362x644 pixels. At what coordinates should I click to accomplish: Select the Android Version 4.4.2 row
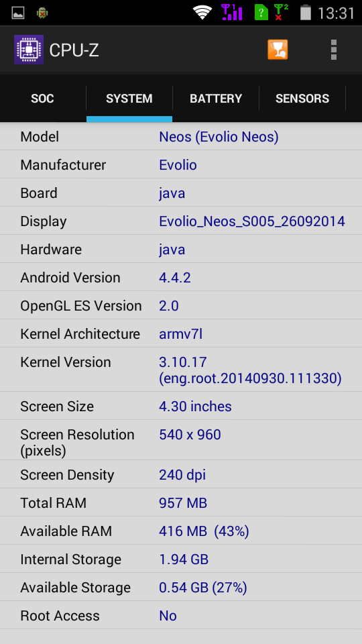(181, 277)
